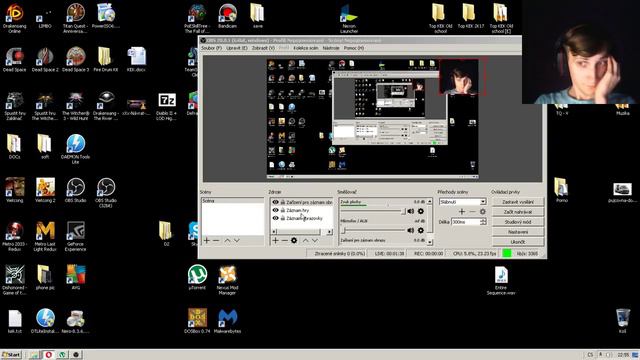Screen dimensions: 640x360
Task: Toggle the lock on the first source row
Action: point(282,202)
